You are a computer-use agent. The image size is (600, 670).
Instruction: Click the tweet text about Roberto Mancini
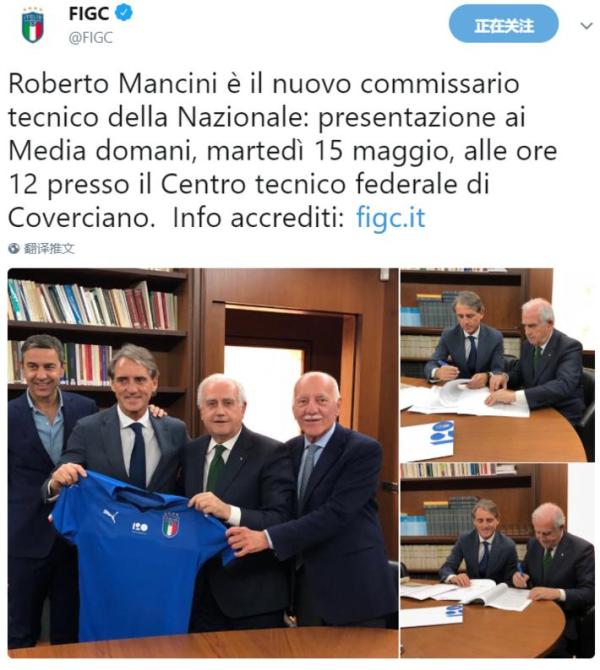coord(282,150)
